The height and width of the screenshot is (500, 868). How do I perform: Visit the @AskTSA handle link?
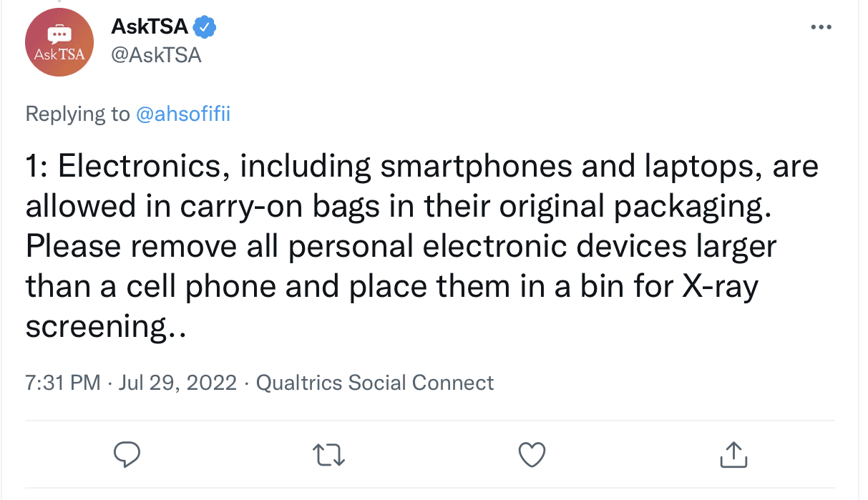coord(156,55)
